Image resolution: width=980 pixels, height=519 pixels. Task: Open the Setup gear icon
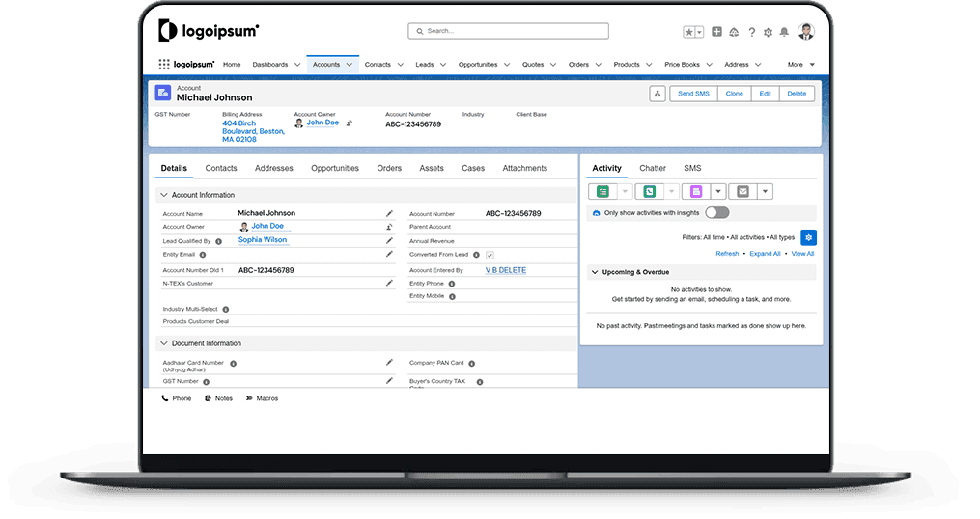[x=769, y=32]
